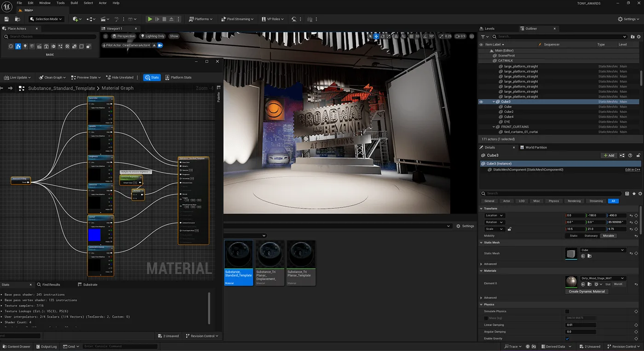
Task: Click the Save current level icon
Action: (x=6, y=19)
